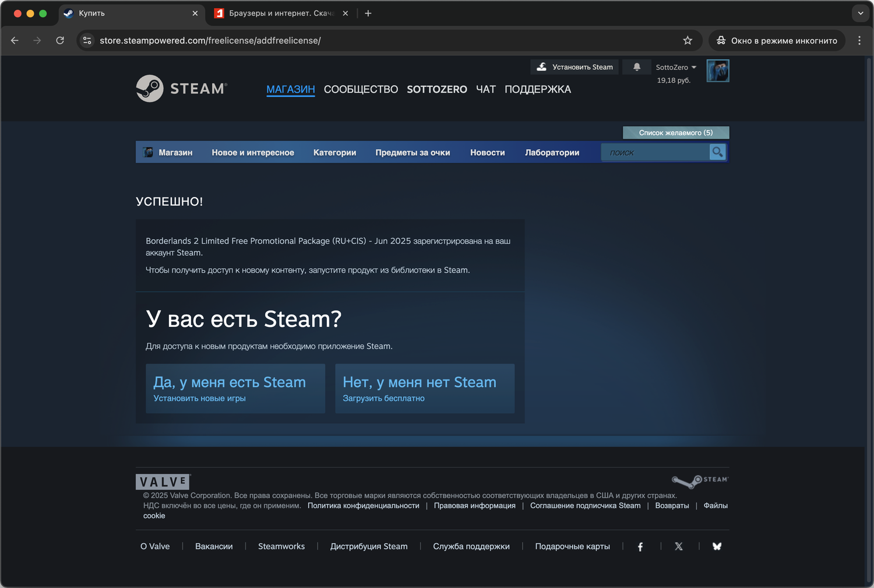Open Политика конфиденциальности link
Image resolution: width=874 pixels, height=588 pixels.
364,506
